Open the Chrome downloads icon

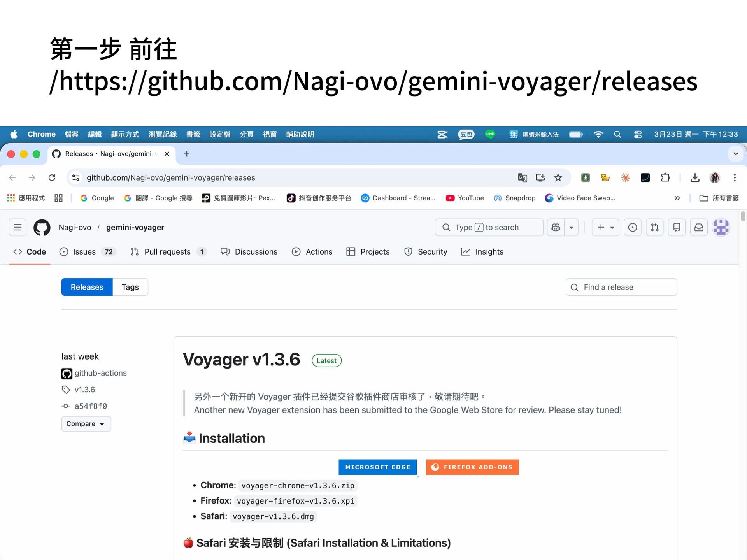[x=695, y=178]
